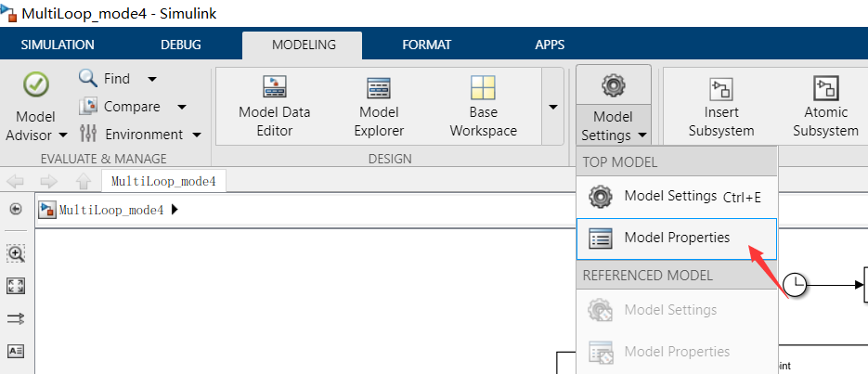Viewport: 868px width, 374px height.
Task: Expand the breadcrumb arrow after MultiLoop_mode4
Action: coord(175,210)
